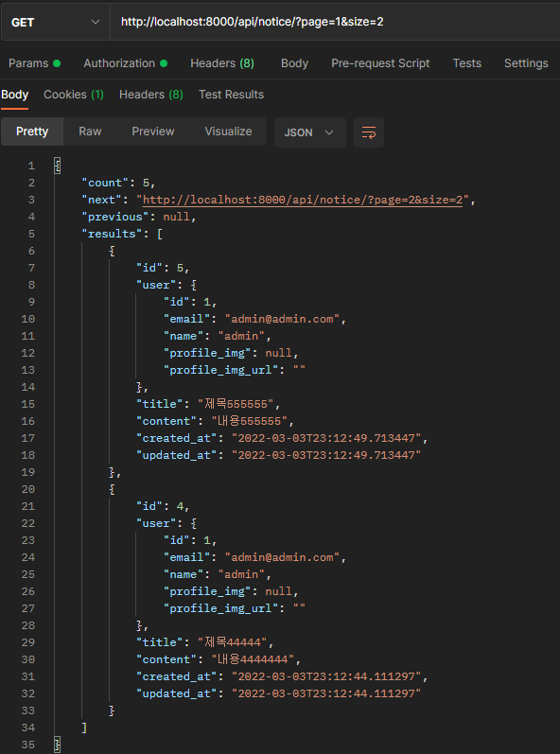Select the Pretty view mode
Viewport: 560px width, 754px height.
click(32, 132)
